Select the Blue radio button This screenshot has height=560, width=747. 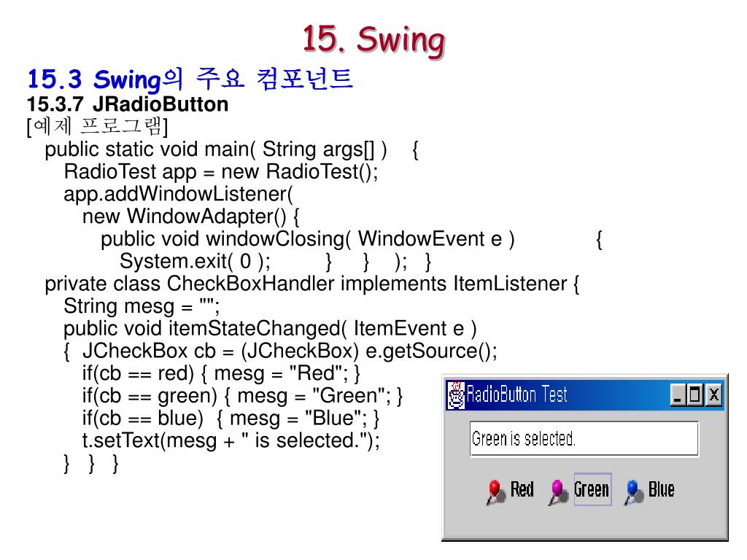[x=649, y=491]
